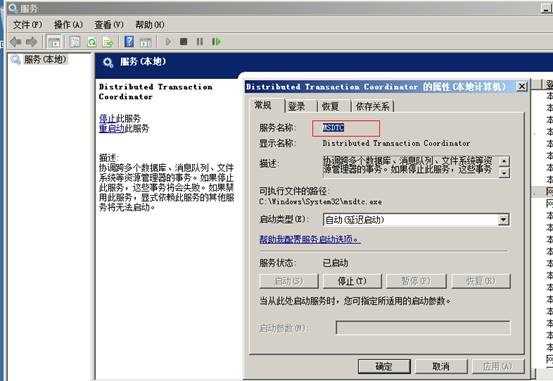The width and height of the screenshot is (553, 381).
Task: Click the 已启动 service status text
Action: 335,263
